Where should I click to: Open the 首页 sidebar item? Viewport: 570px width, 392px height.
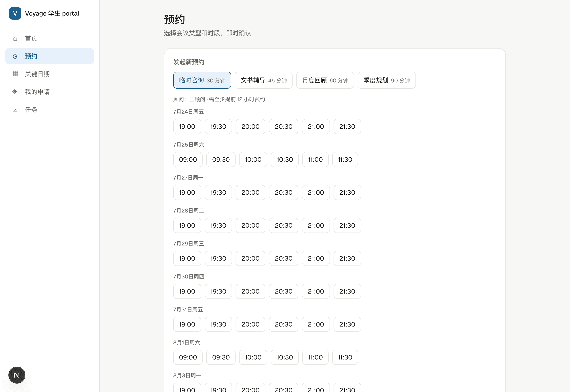50,38
